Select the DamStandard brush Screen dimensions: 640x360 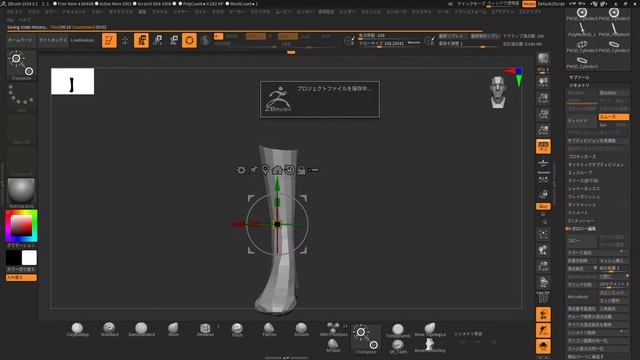coord(141,329)
